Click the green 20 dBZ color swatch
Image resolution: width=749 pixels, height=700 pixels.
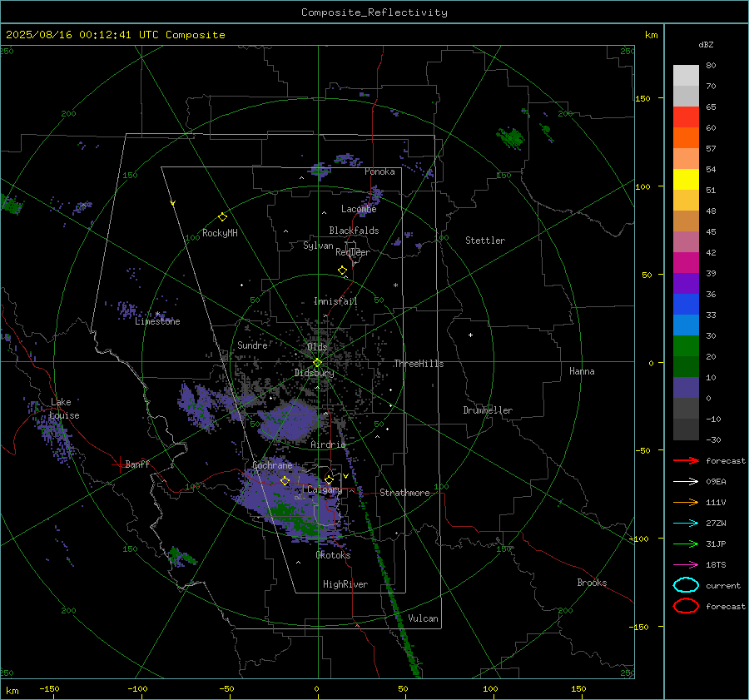[686, 345]
